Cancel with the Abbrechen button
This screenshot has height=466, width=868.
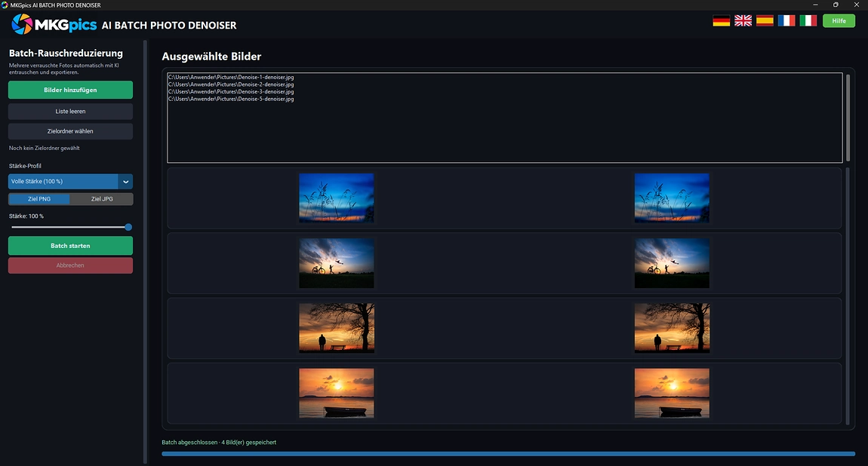70,265
